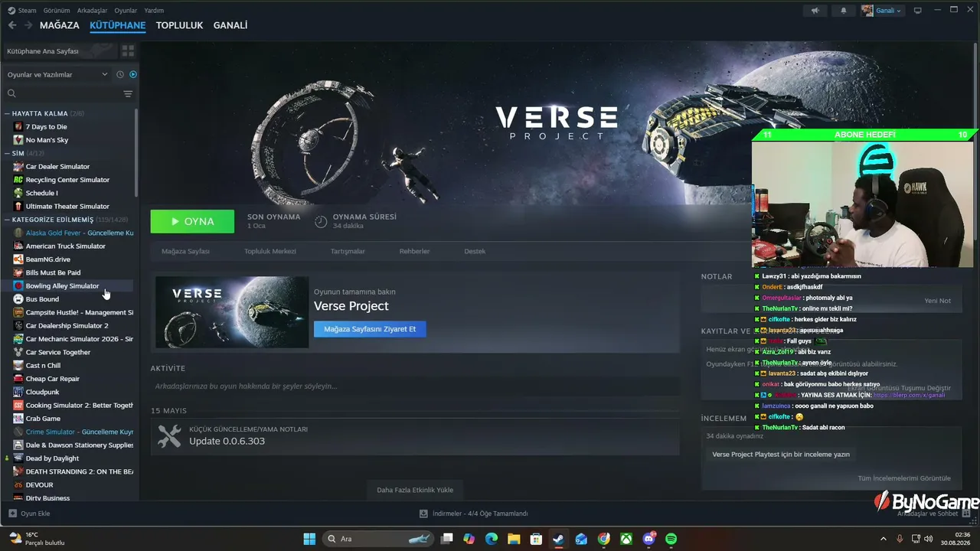Go back with the left arrow

(x=12, y=25)
